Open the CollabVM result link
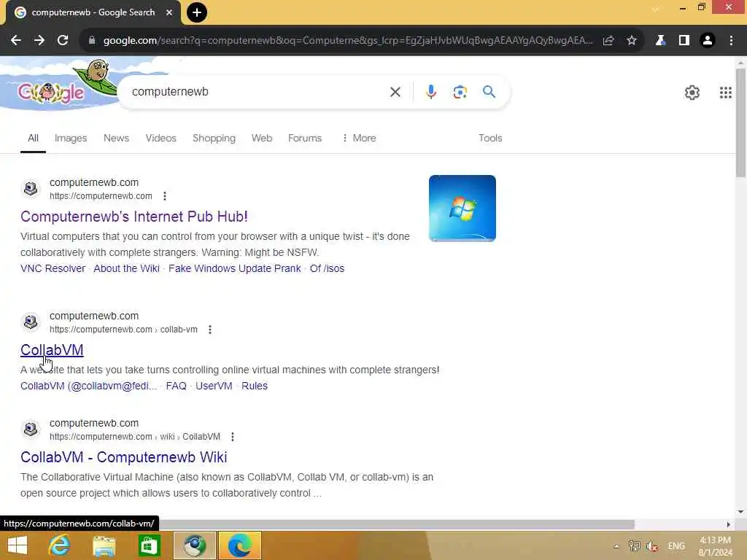The height and width of the screenshot is (560, 747). [x=52, y=350]
